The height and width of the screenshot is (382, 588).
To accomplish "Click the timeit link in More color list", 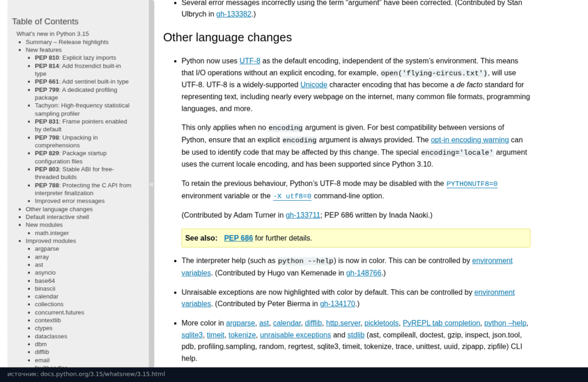I will click(x=215, y=335).
